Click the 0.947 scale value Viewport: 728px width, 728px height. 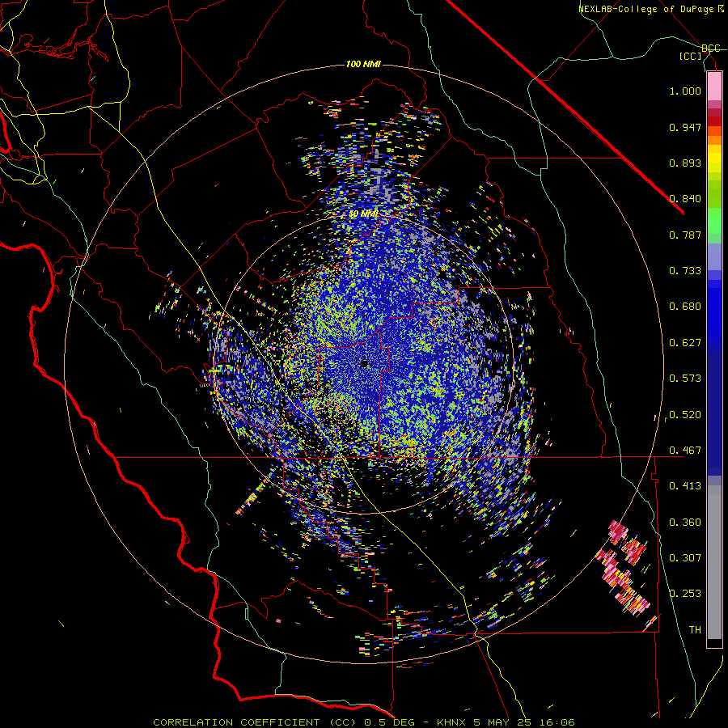click(685, 127)
